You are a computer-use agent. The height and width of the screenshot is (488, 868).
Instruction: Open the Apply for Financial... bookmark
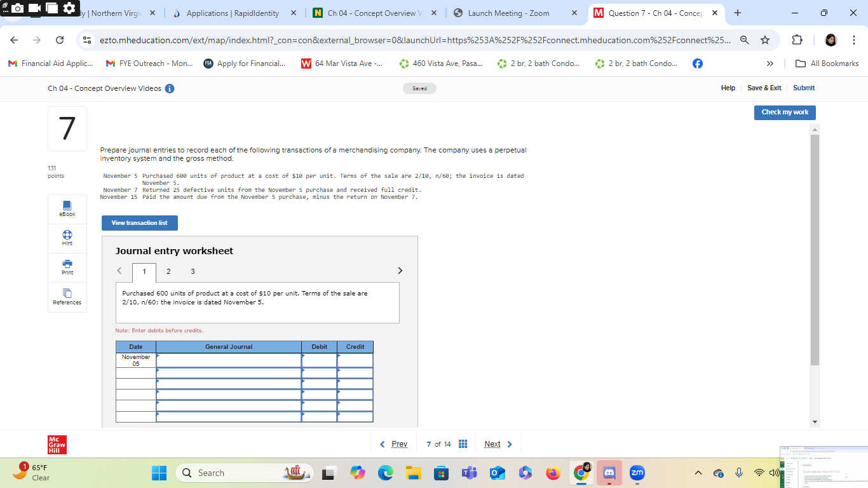click(x=245, y=64)
